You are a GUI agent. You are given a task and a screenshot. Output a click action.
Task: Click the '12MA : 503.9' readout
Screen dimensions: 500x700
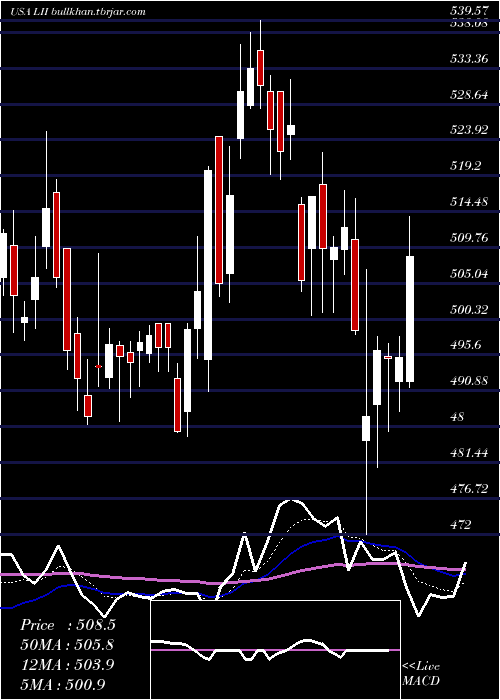pyautogui.click(x=67, y=664)
